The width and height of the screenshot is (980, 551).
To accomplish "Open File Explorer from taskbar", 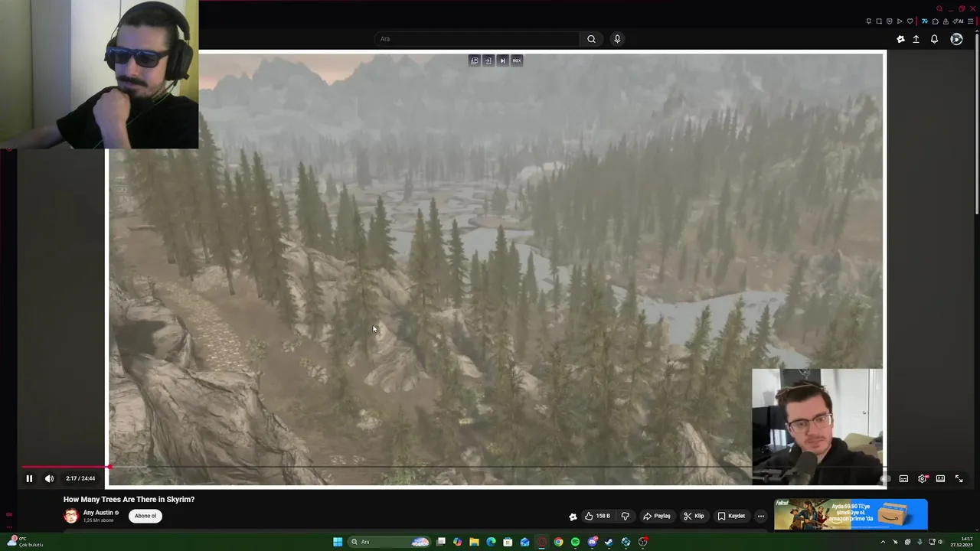I will point(474,542).
